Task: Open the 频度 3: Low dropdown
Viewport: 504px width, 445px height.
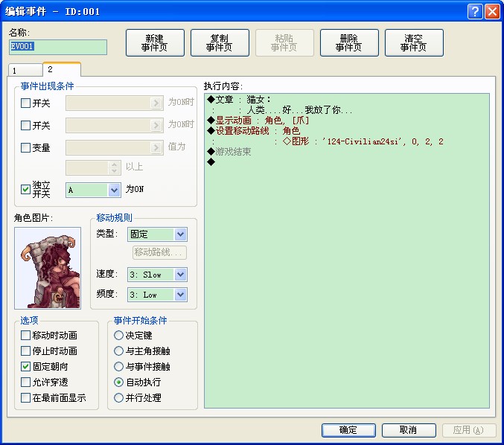Action: tap(157, 295)
